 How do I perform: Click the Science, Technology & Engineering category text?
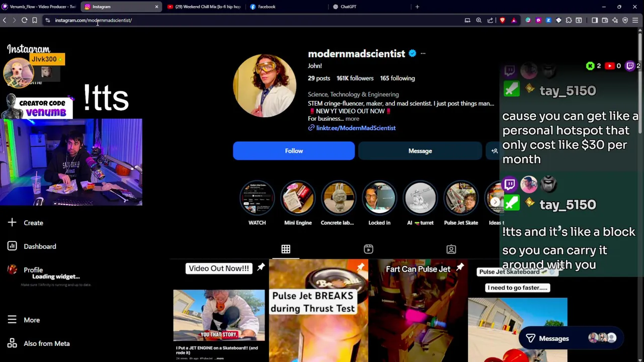[353, 95]
